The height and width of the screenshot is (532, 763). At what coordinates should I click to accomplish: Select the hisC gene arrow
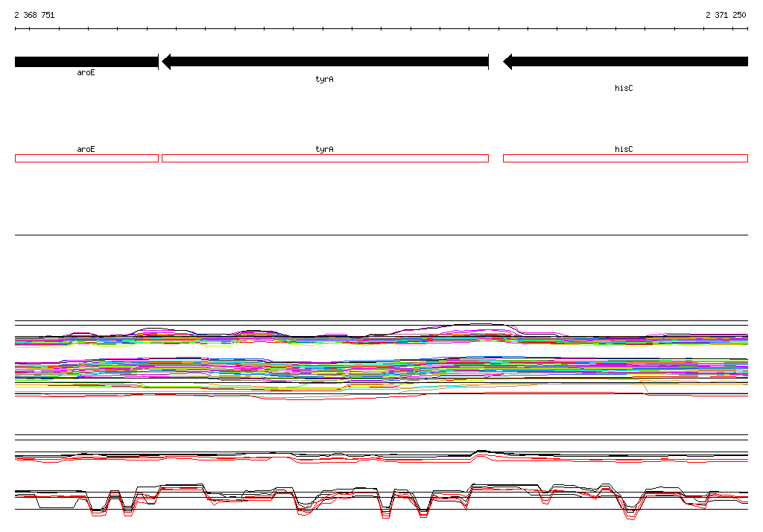click(x=625, y=62)
